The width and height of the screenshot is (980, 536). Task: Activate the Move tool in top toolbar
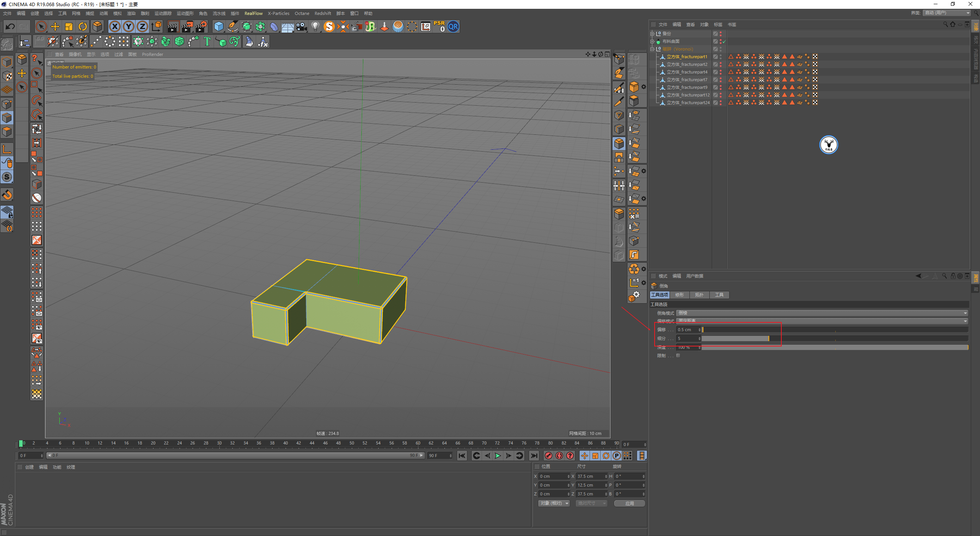tap(55, 26)
